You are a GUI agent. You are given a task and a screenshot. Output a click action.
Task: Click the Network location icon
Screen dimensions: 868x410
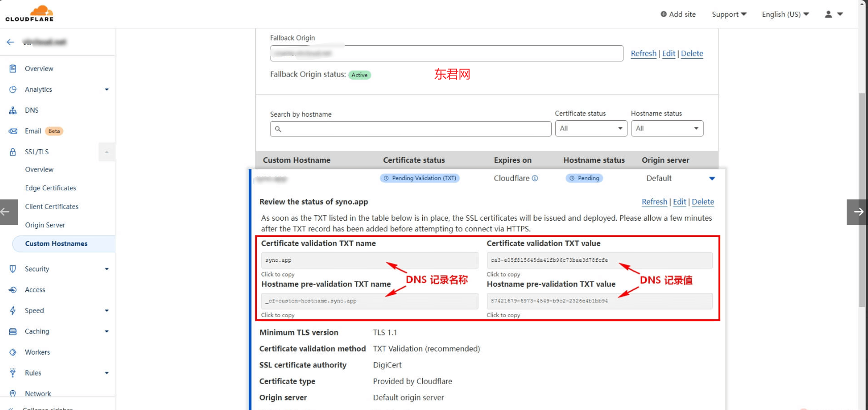click(x=13, y=394)
